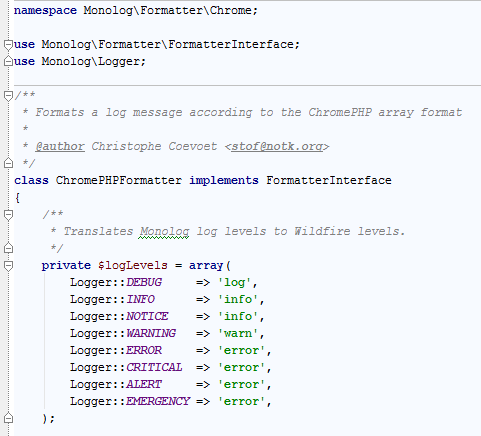Viewport: 481px width, 436px height.
Task: Click the @author doc tag
Action: point(60,147)
